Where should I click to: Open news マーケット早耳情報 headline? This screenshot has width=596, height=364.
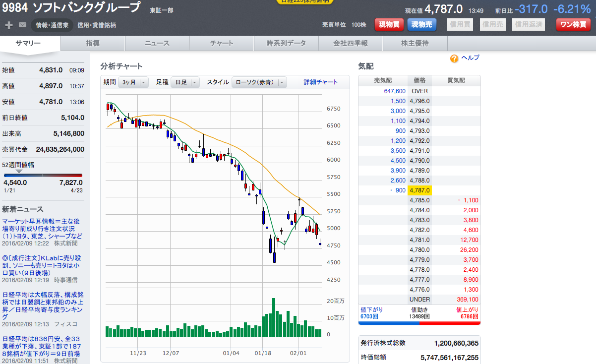pyautogui.click(x=42, y=229)
